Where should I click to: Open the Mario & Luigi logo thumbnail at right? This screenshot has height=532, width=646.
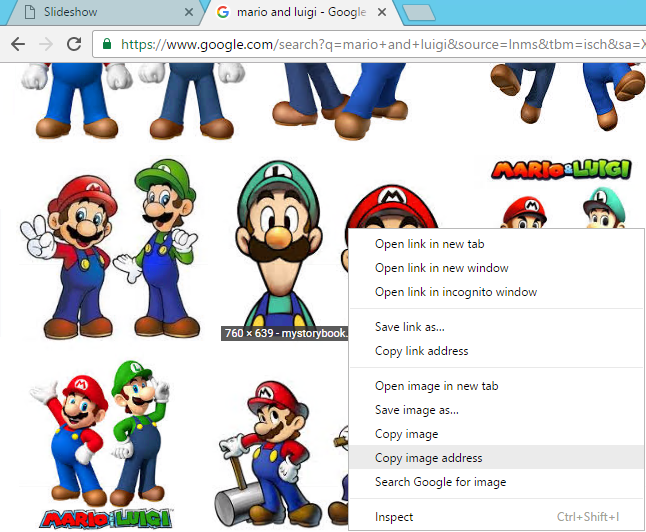(562, 194)
